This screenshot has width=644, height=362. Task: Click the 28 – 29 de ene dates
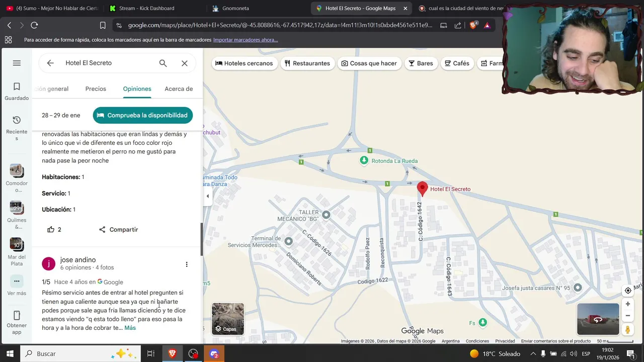(61, 115)
